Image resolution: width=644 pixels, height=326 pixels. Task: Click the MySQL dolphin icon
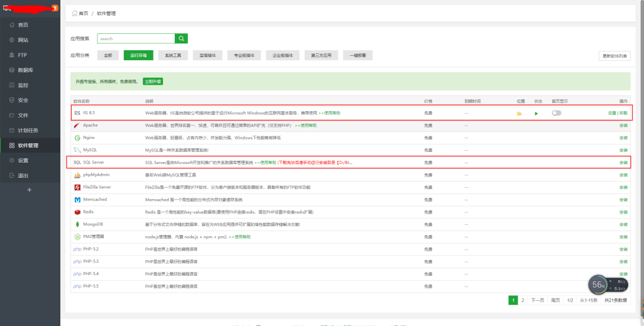pos(77,150)
